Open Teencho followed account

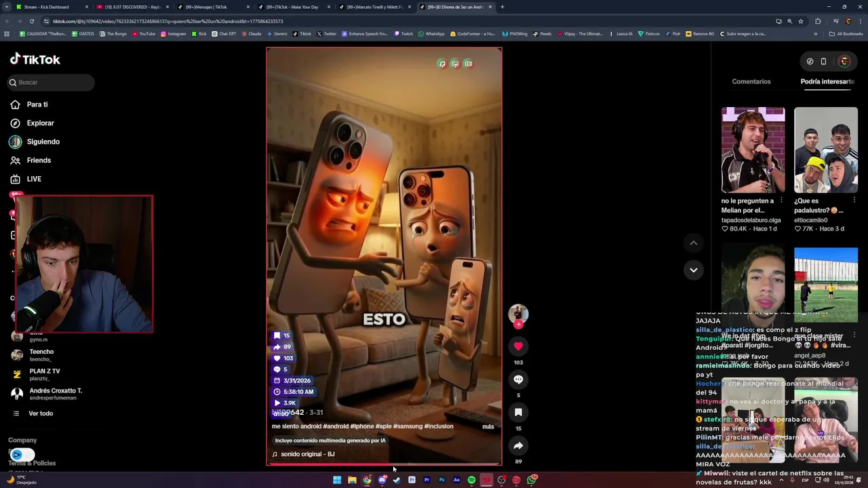click(41, 355)
